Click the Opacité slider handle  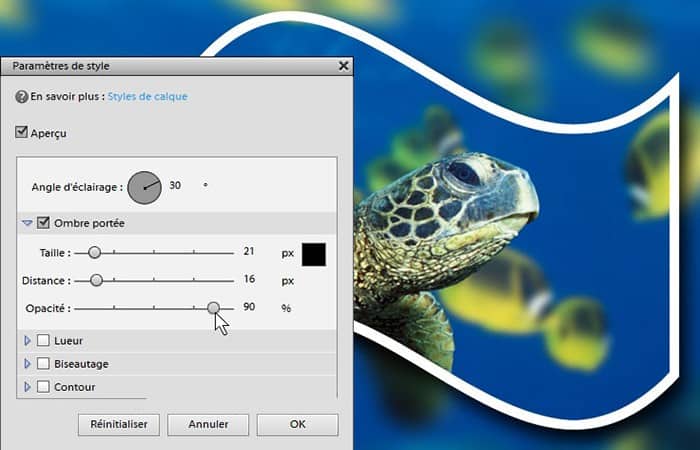(214, 308)
